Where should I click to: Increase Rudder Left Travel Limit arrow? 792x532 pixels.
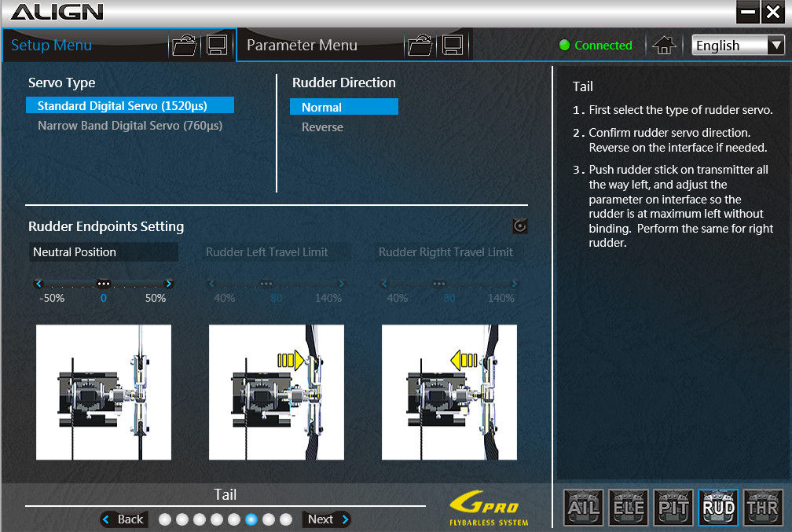coord(342,284)
